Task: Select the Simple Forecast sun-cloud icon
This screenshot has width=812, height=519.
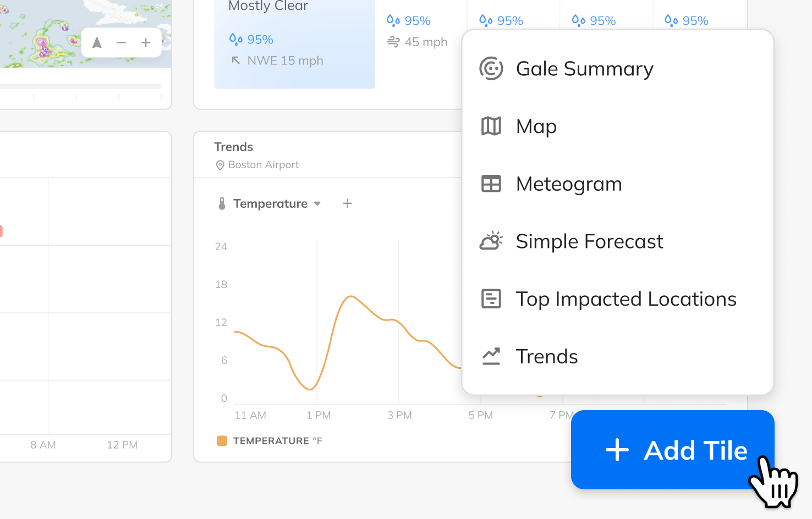Action: [491, 241]
